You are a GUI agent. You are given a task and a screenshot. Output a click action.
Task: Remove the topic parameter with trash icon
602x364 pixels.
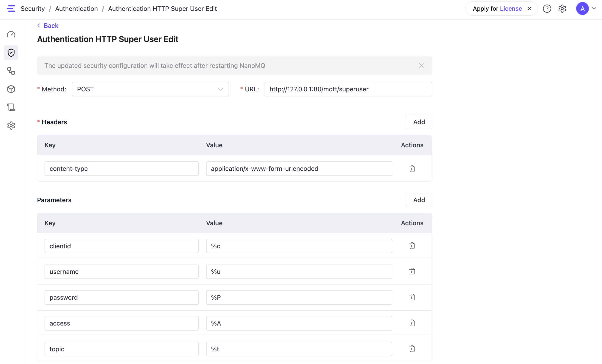coord(412,349)
